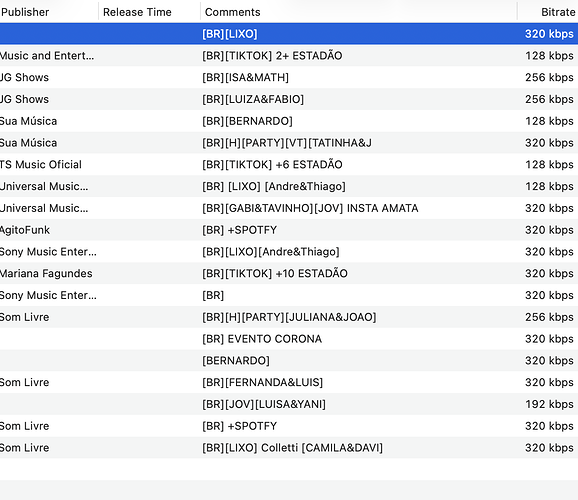The width and height of the screenshot is (578, 500).
Task: Click comment '[BR][H][PARTY][VT][TATINHA&J'
Action: pos(287,143)
